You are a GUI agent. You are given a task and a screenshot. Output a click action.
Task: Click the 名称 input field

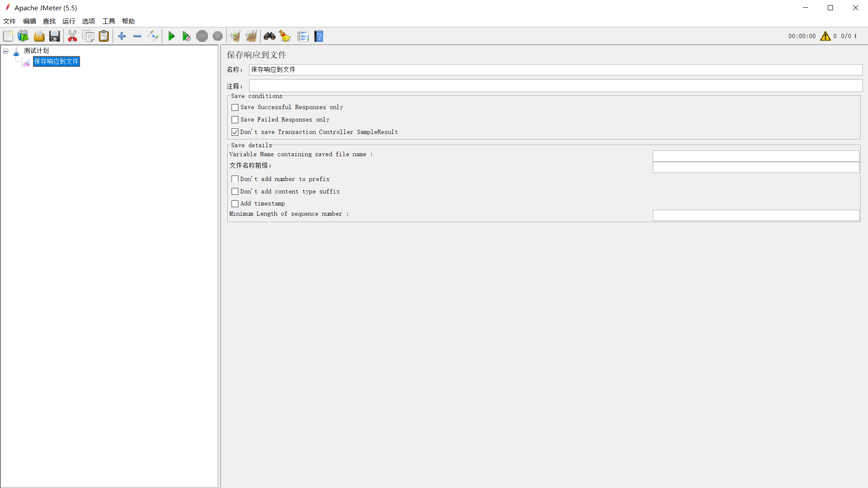[x=556, y=70]
